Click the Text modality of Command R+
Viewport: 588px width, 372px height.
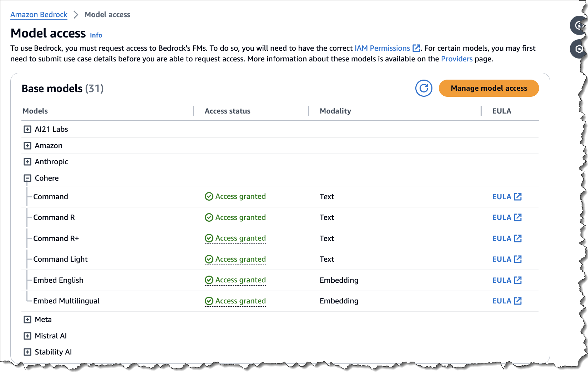point(327,238)
